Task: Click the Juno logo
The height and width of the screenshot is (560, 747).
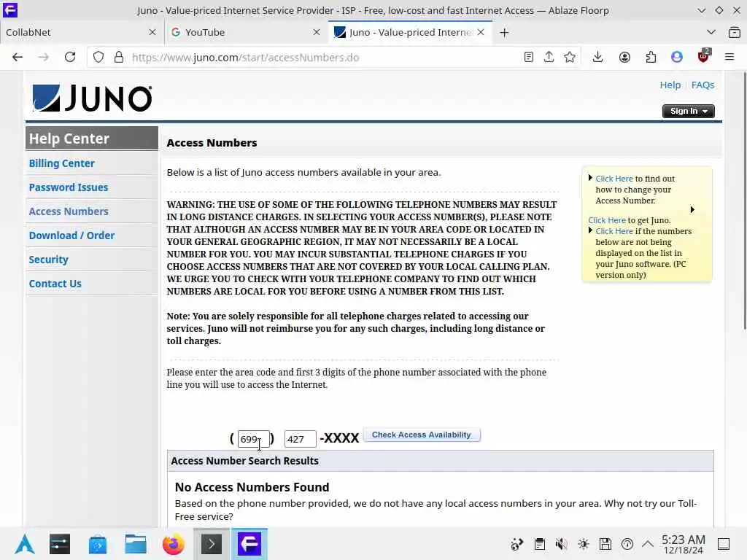Action: point(92,98)
